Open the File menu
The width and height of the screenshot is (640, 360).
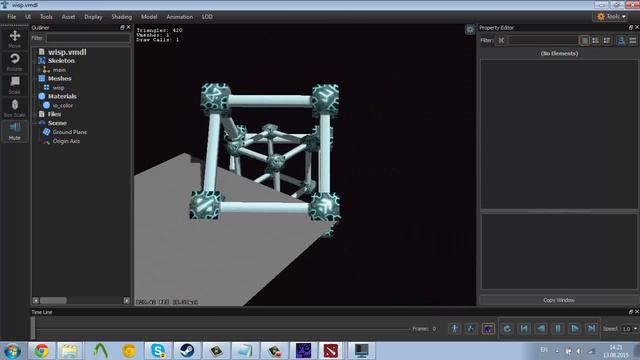click(x=11, y=17)
